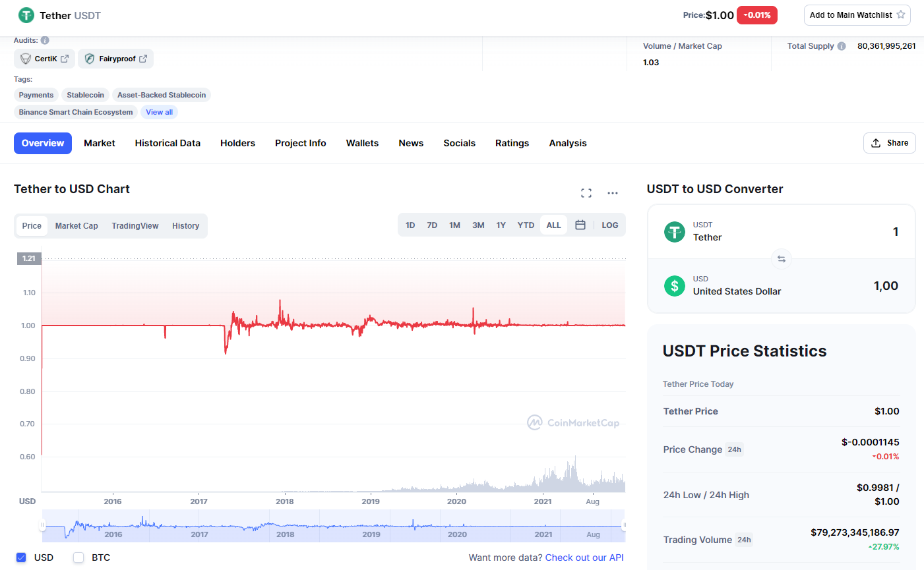Set chart range to 7D

click(x=432, y=225)
